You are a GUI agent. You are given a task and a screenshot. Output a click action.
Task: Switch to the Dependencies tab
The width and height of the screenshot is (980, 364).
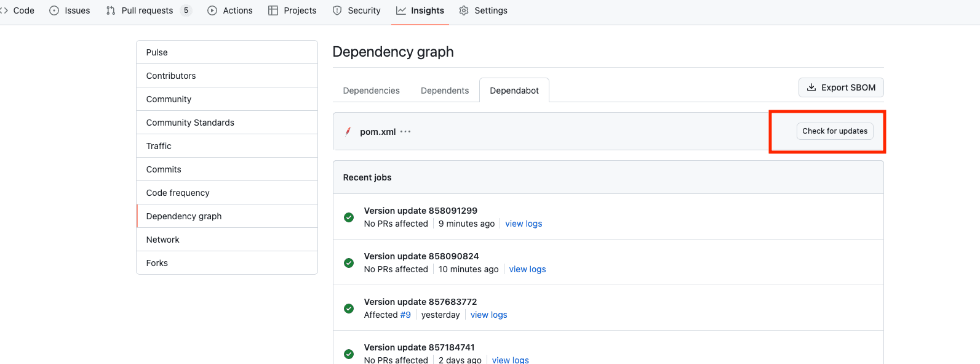click(371, 91)
